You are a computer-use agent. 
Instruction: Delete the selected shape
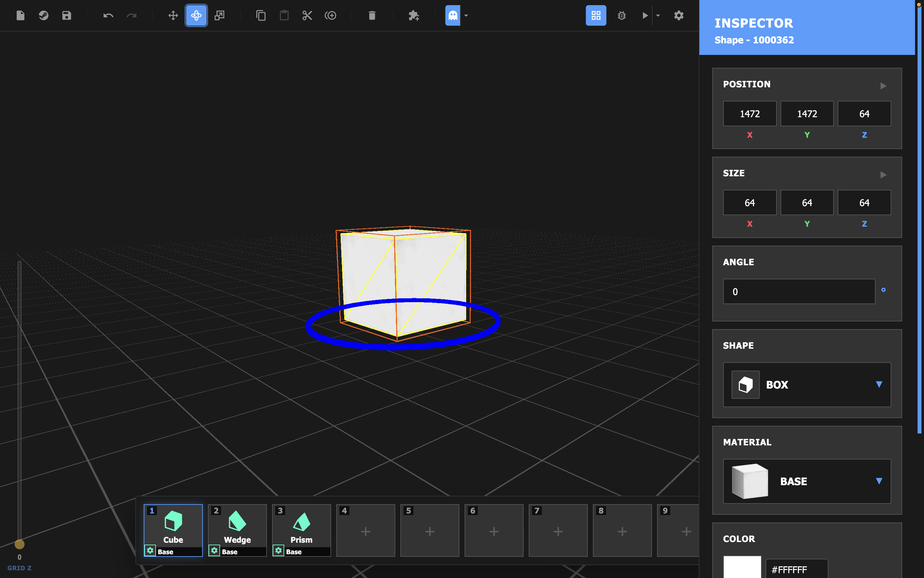(372, 15)
